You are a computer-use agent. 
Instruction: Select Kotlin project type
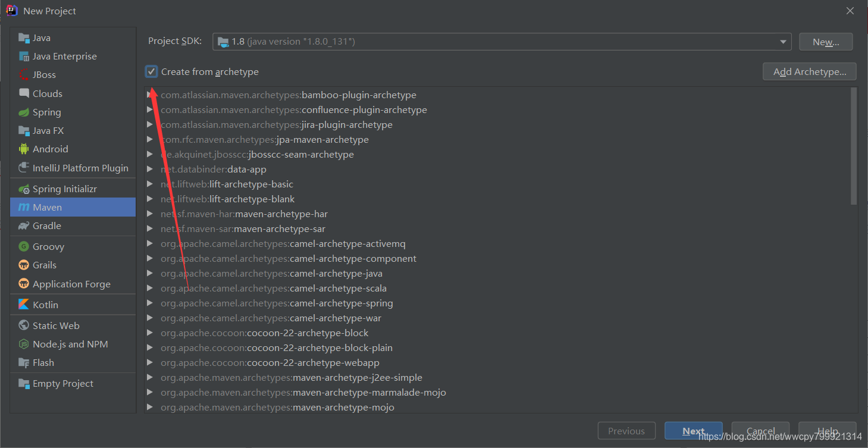(x=73, y=305)
